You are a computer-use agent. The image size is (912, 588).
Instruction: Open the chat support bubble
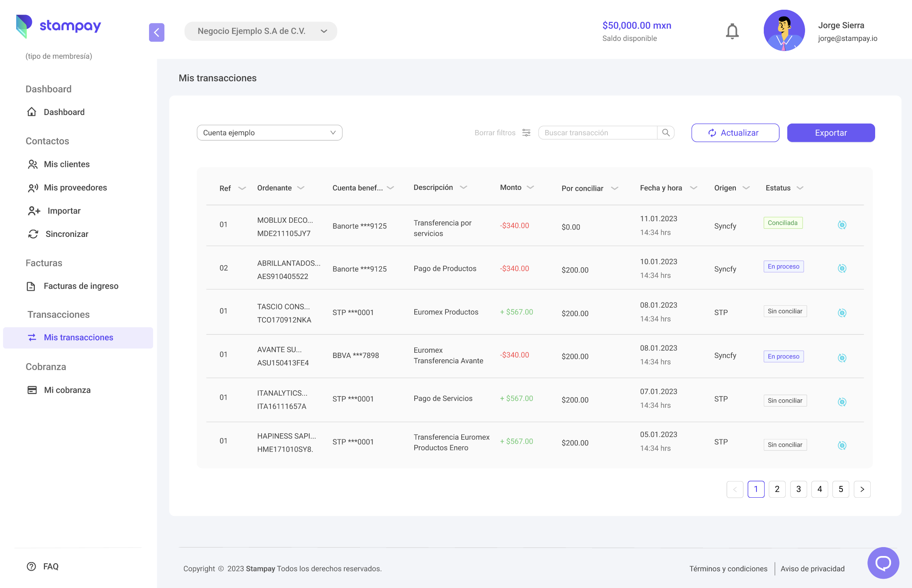click(x=883, y=563)
